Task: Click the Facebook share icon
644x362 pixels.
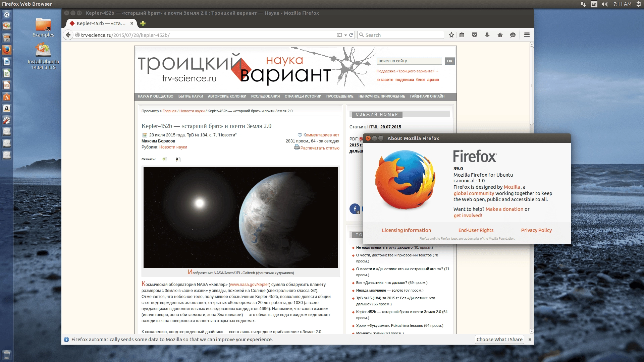Action: click(355, 209)
